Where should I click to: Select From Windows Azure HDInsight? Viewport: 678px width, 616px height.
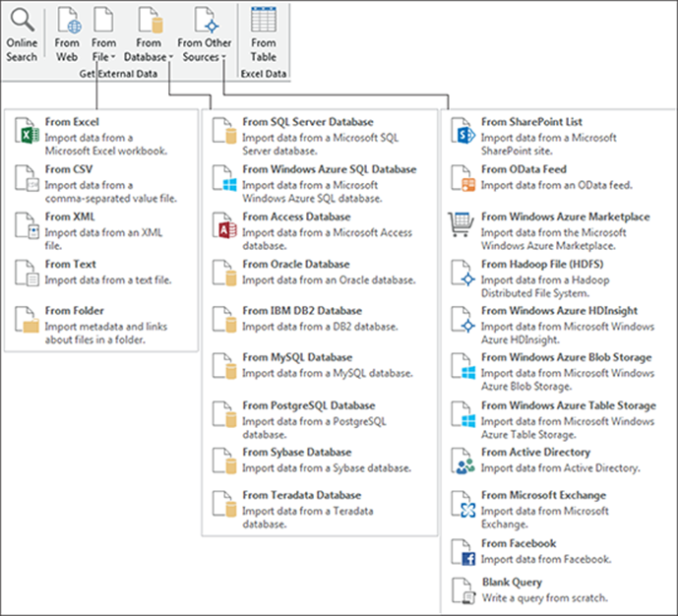click(558, 325)
